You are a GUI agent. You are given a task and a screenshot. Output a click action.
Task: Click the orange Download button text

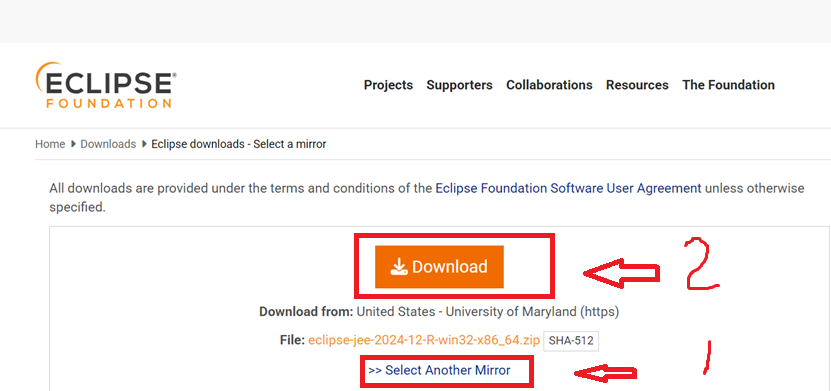click(449, 266)
